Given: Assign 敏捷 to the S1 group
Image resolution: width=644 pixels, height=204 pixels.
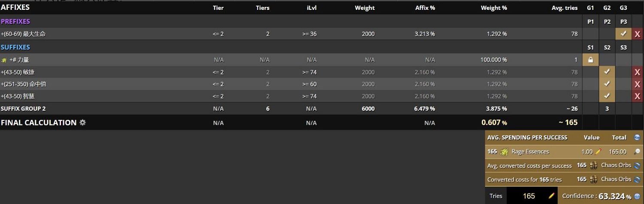Looking at the screenshot, I should click(x=590, y=72).
